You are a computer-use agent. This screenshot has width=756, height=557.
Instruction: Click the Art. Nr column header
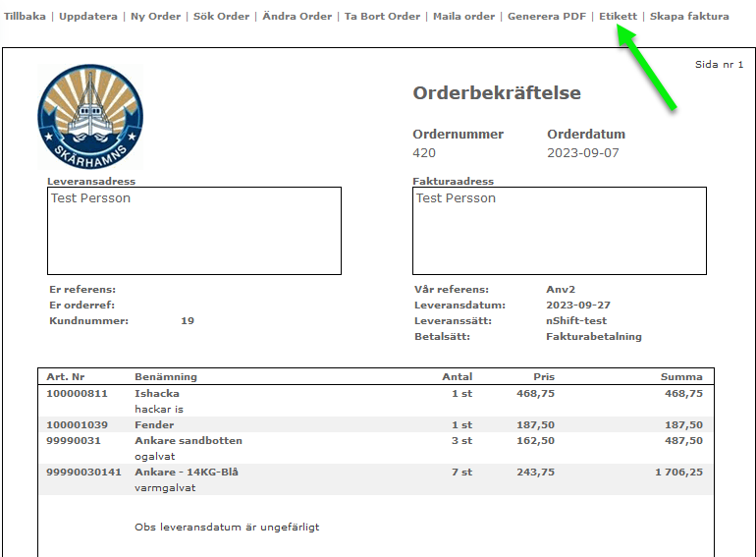66,376
